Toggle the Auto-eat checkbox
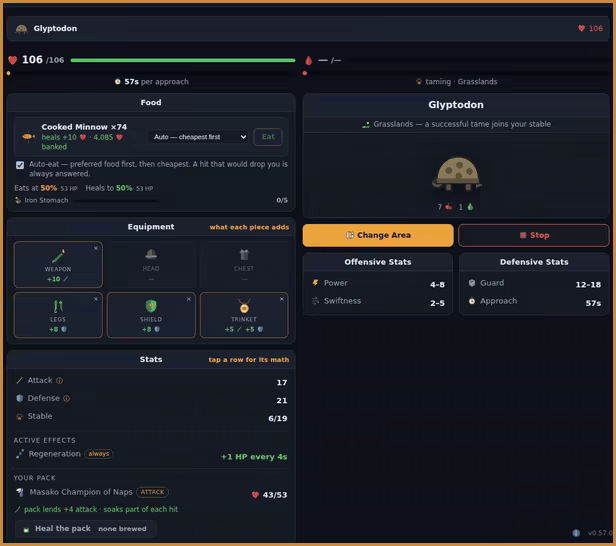This screenshot has width=616, height=546. [x=20, y=165]
